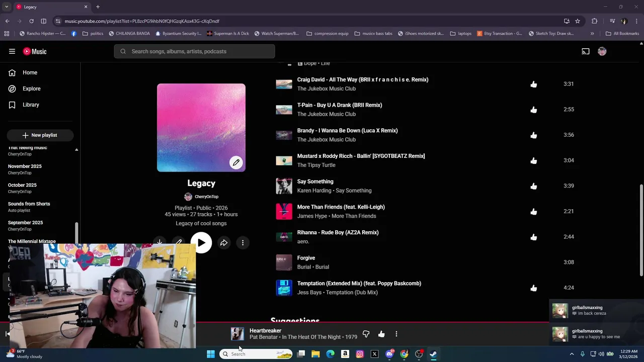The image size is (644, 362).
Task: Click the address bar URL
Action: point(142,21)
